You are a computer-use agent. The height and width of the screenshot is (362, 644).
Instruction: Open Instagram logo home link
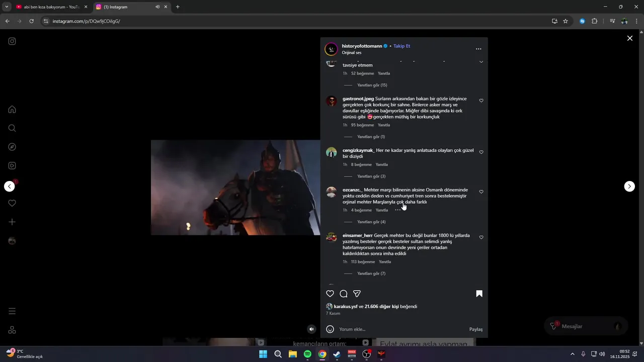click(12, 41)
